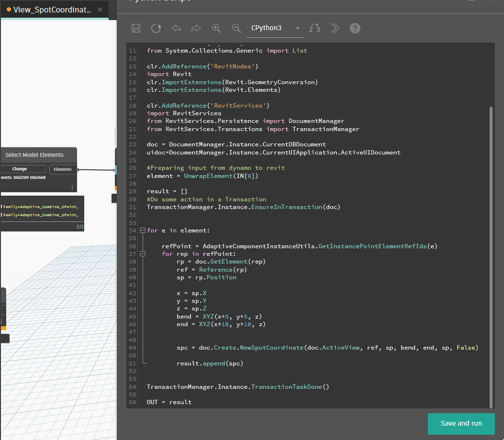Viewport: 504px width, 440px height.
Task: Collapse the 'for e in element' code block
Action: (x=142, y=231)
